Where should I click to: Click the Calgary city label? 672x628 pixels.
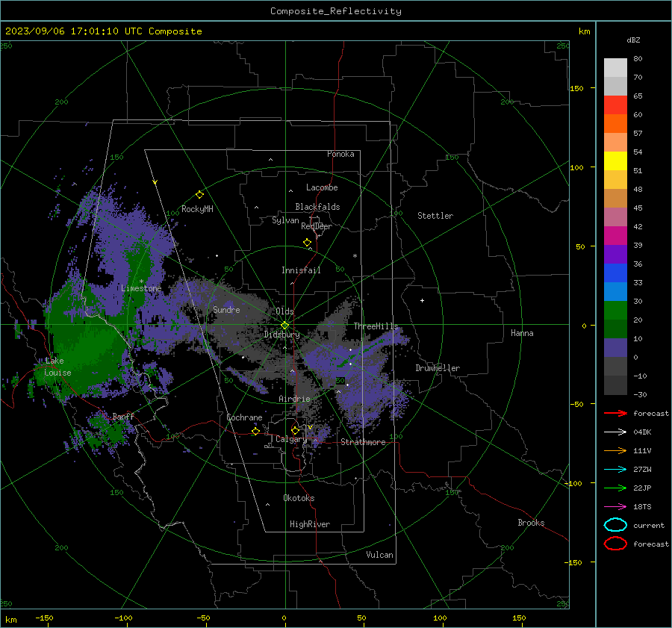291,439
